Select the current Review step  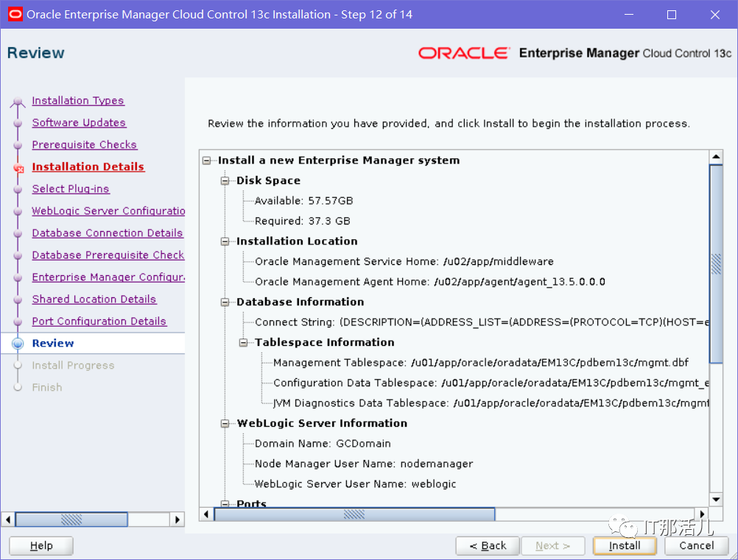coord(53,344)
